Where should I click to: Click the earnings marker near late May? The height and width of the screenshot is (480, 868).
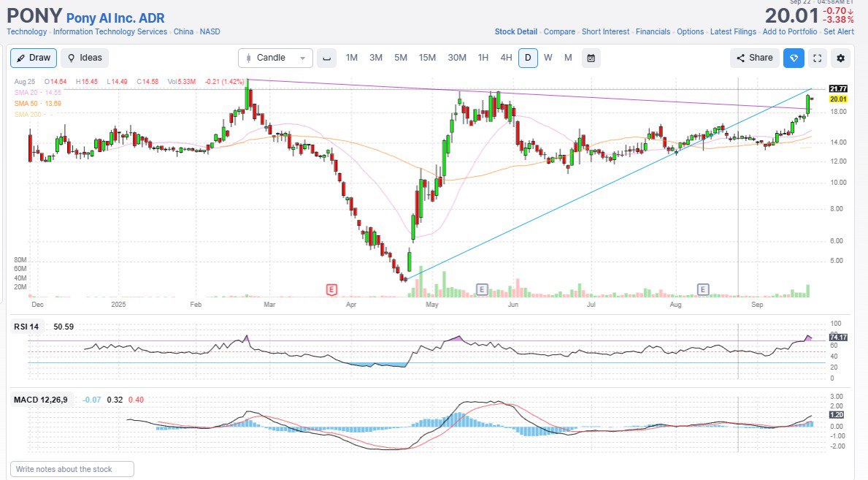tap(482, 289)
